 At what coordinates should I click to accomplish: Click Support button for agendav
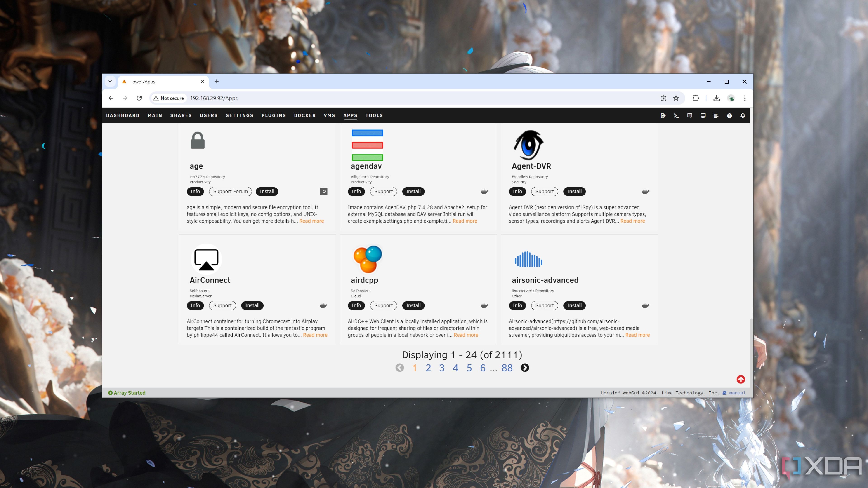coord(383,191)
